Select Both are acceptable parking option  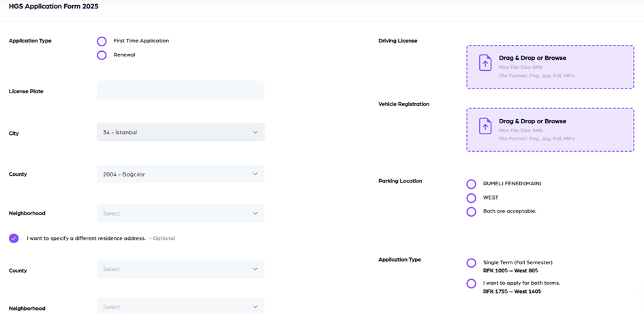pos(471,212)
